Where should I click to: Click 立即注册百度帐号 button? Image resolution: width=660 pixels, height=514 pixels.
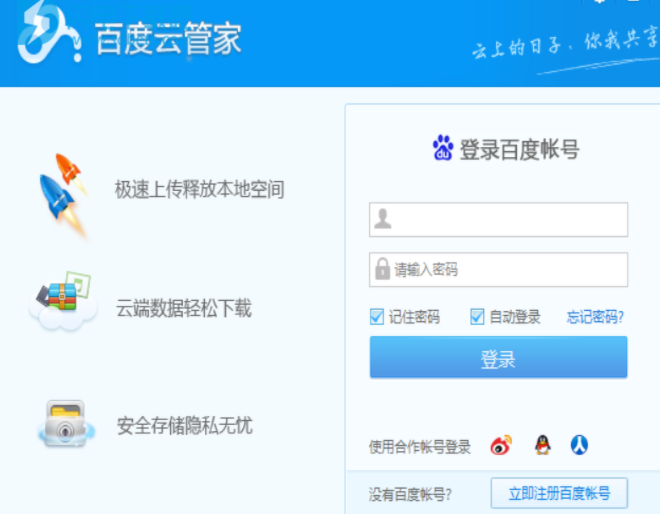click(x=559, y=493)
